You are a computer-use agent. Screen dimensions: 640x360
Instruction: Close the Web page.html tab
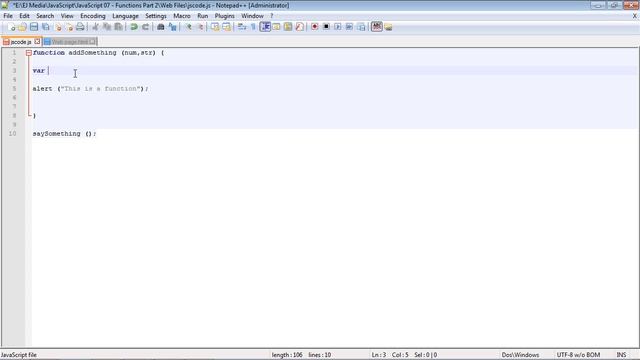pos(93,42)
